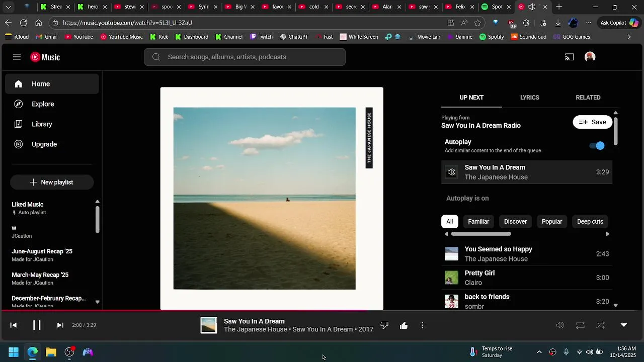The width and height of the screenshot is (644, 362).
Task: Click The Japanese House artist link in player bar
Action: coord(255,329)
